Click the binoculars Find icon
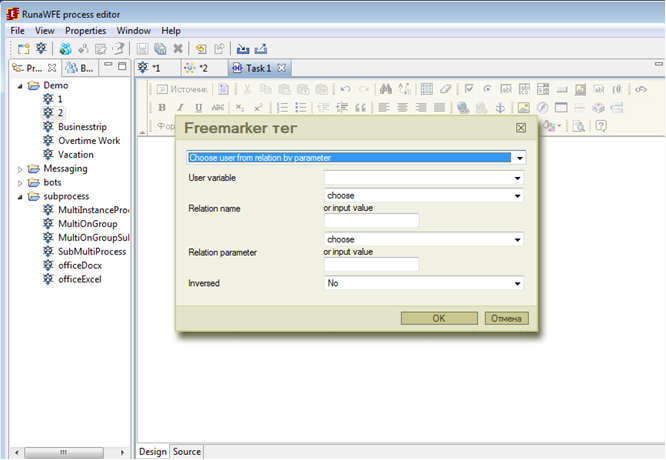 [388, 89]
